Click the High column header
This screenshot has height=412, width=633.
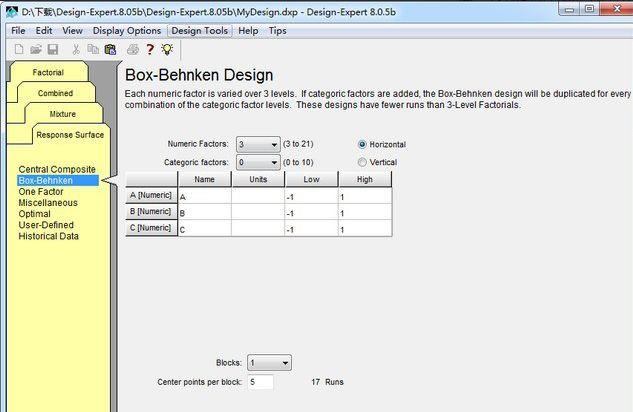[365, 179]
